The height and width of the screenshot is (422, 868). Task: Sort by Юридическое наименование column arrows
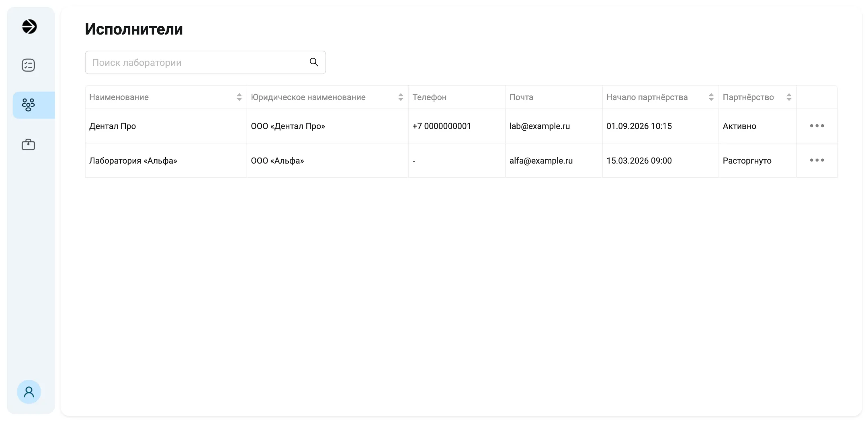click(401, 97)
